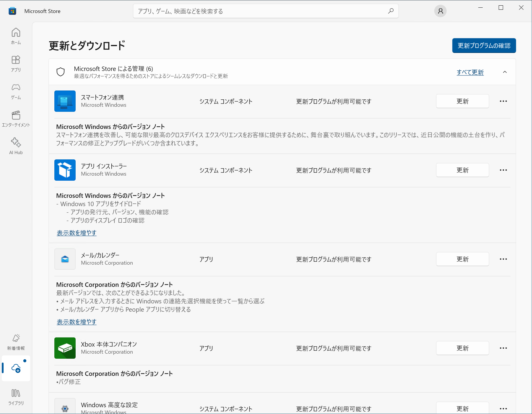Click the shield icon beside Microsoft Store による管理
The width and height of the screenshot is (532, 414).
61,72
